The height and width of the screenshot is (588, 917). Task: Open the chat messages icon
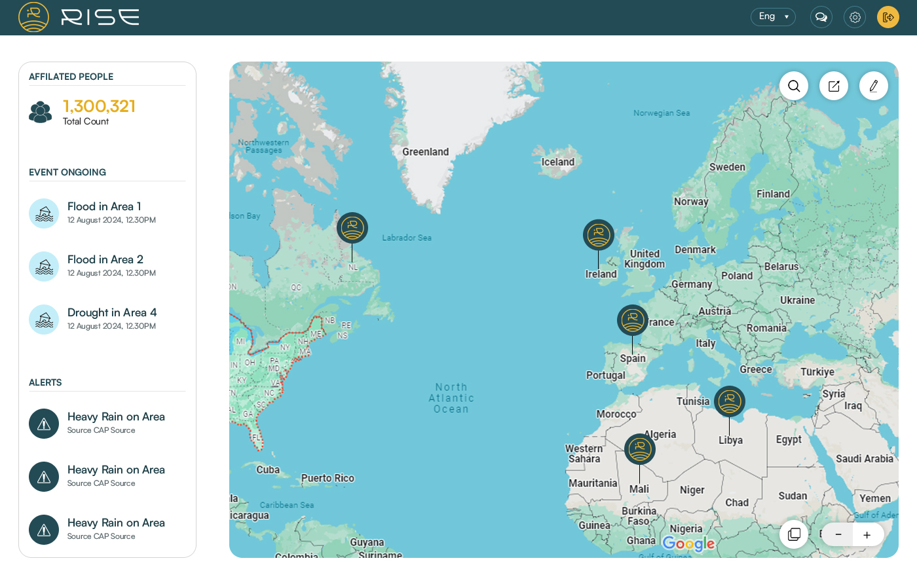pyautogui.click(x=821, y=17)
